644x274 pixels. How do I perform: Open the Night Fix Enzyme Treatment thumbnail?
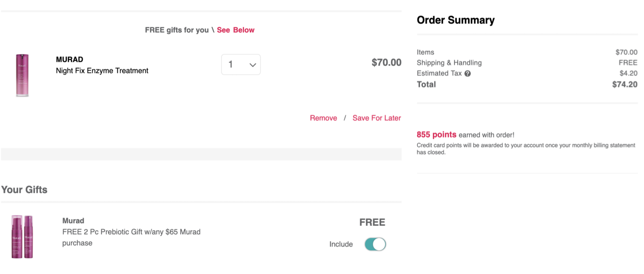[x=22, y=75]
